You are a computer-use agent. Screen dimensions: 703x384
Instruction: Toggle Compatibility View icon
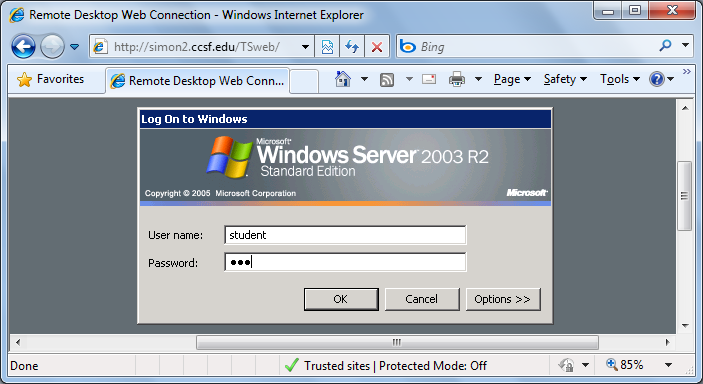click(x=327, y=47)
